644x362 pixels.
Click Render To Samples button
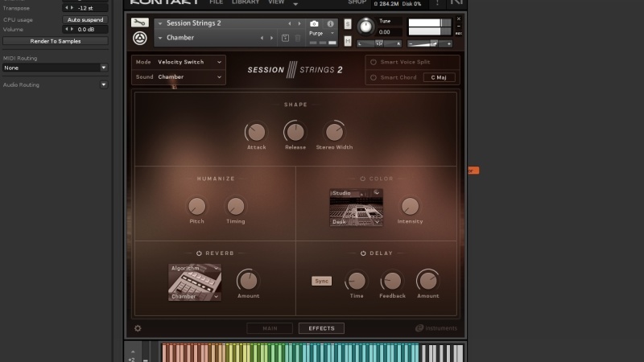tap(55, 41)
